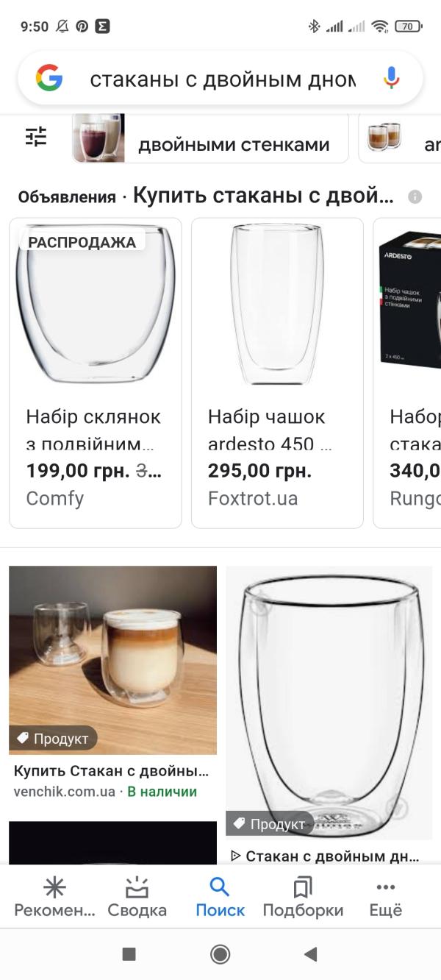Tap the ads info circle icon

click(415, 197)
